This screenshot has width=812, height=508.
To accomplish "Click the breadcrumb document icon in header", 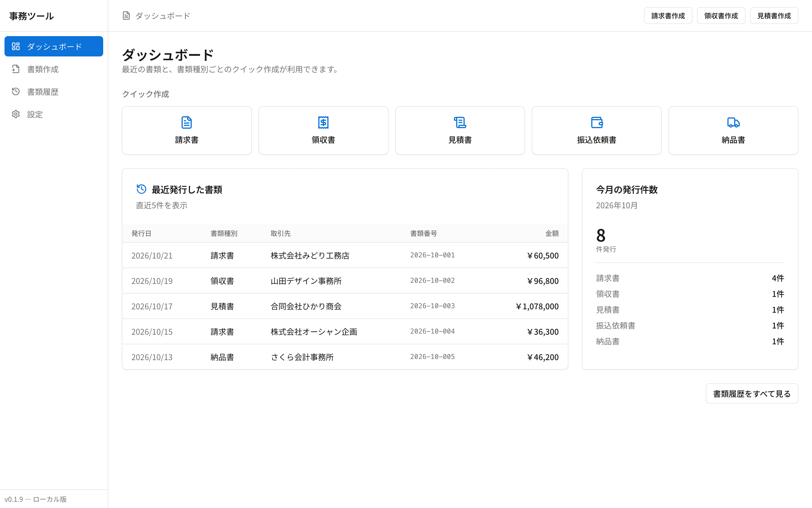I will point(126,16).
